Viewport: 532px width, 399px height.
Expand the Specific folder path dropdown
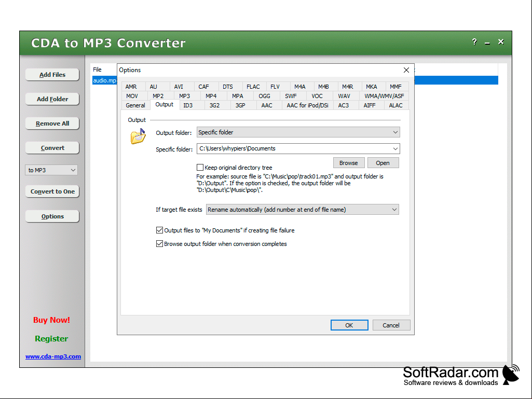395,148
